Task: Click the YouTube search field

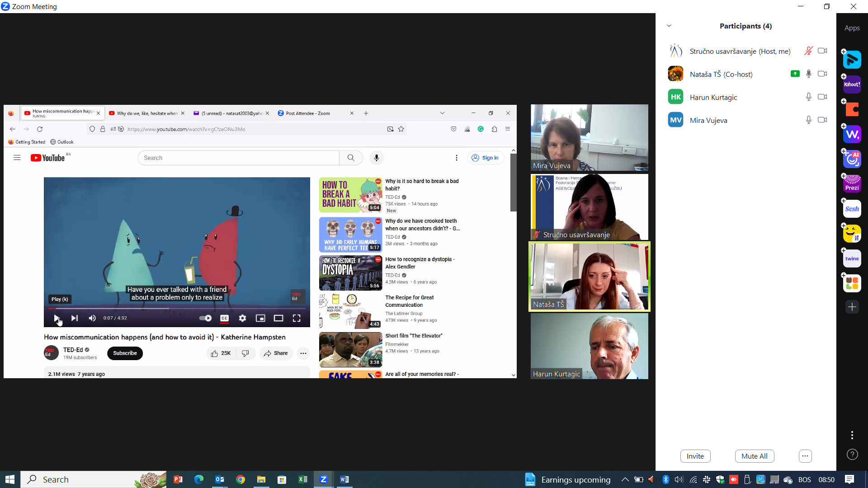Action: (x=238, y=158)
